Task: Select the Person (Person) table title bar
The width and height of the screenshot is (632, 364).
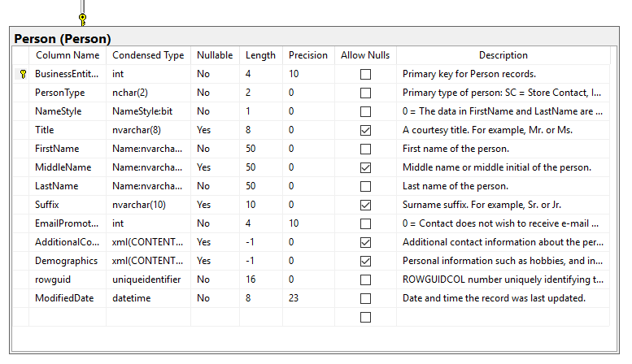Action: pyautogui.click(x=63, y=38)
